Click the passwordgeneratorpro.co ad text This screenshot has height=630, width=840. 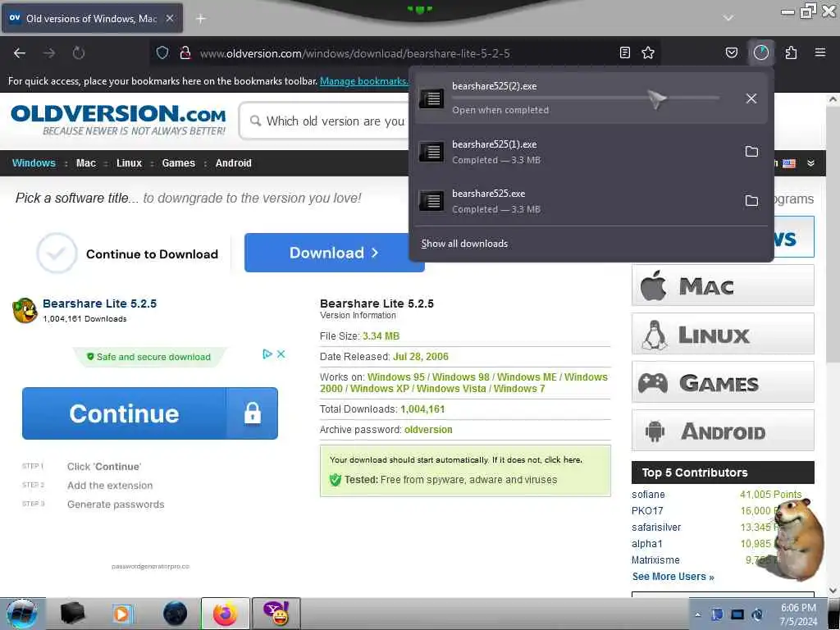[151, 566]
